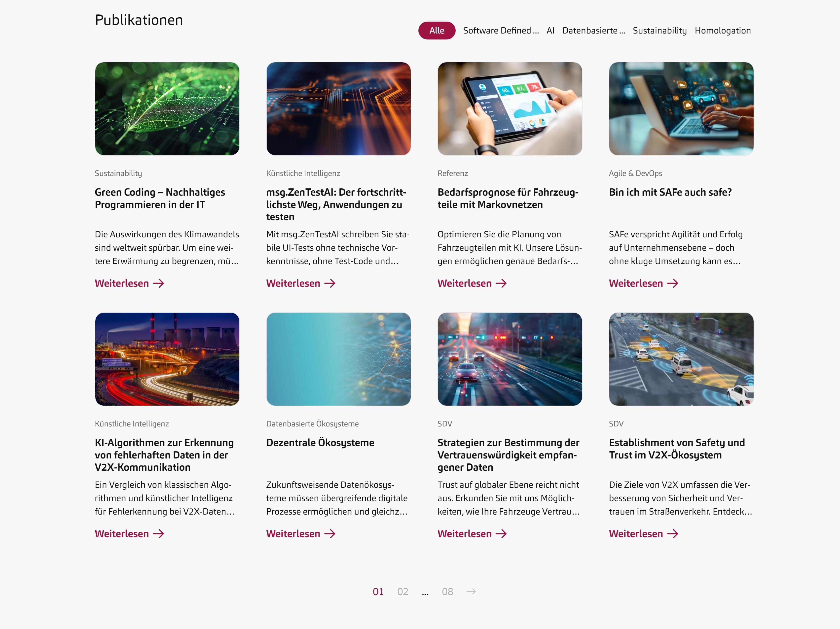Click arrow beside Establishment von Safety Weiterlesen
840x629 pixels.
[x=673, y=534]
